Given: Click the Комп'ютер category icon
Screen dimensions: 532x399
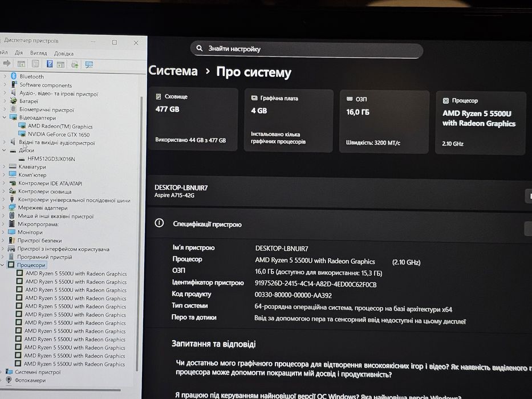Looking at the screenshot, I should (13, 174).
